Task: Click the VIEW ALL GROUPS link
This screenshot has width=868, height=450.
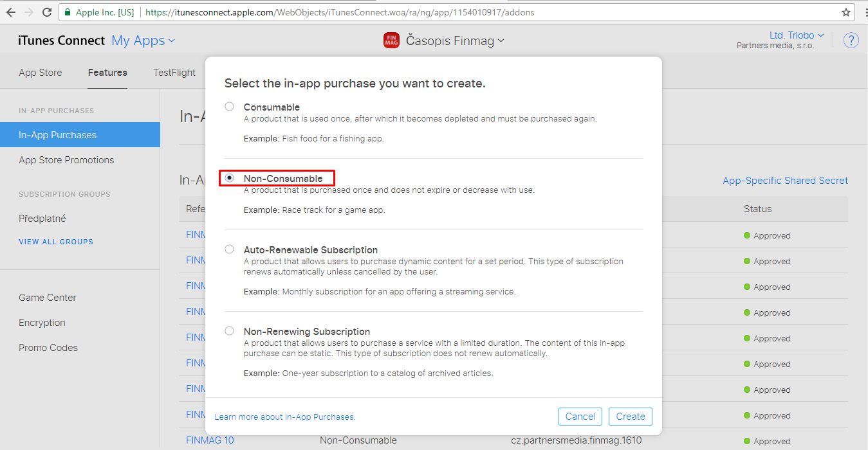Action: [56, 242]
